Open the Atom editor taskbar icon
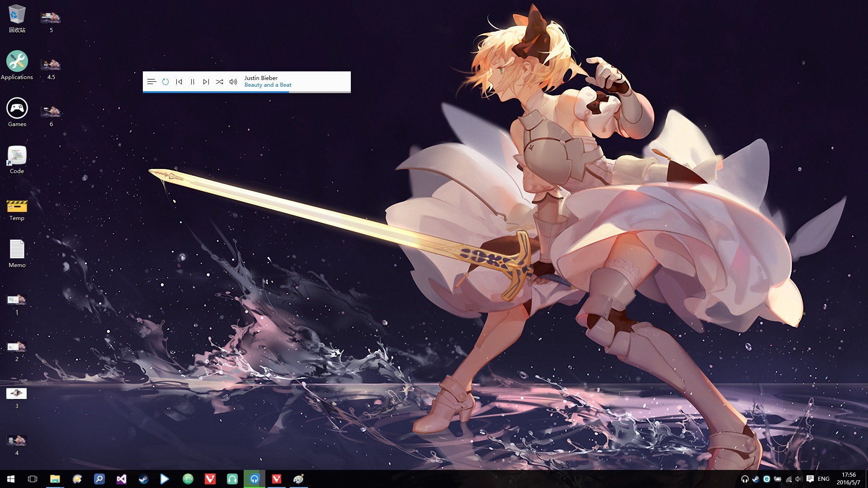The height and width of the screenshot is (488, 868). pos(188,479)
